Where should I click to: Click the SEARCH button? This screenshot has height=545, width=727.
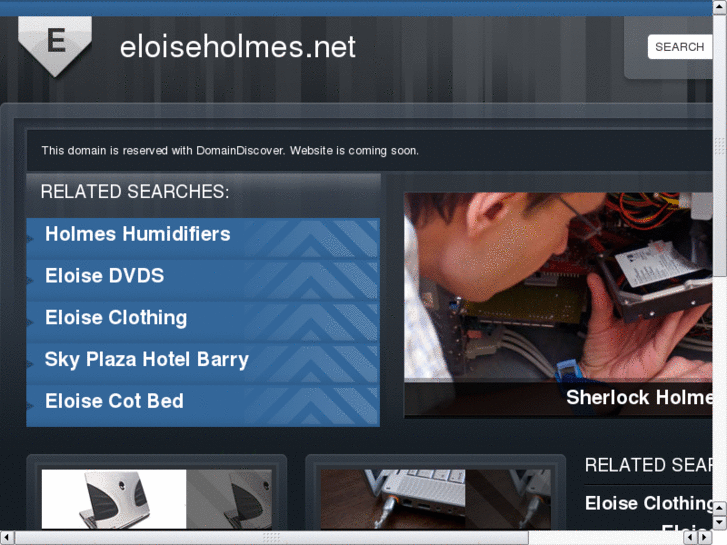pyautogui.click(x=679, y=47)
